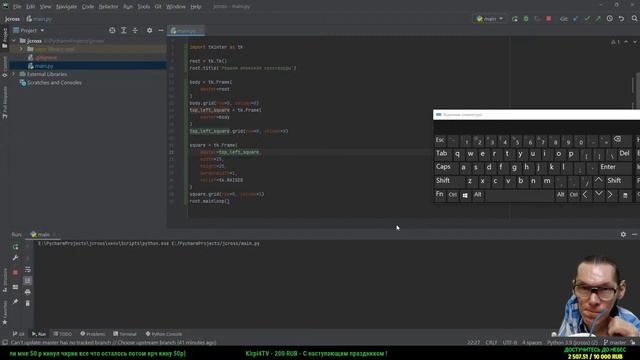640x360 pixels.
Task: Expand the External Libraries node
Action: (x=14, y=74)
